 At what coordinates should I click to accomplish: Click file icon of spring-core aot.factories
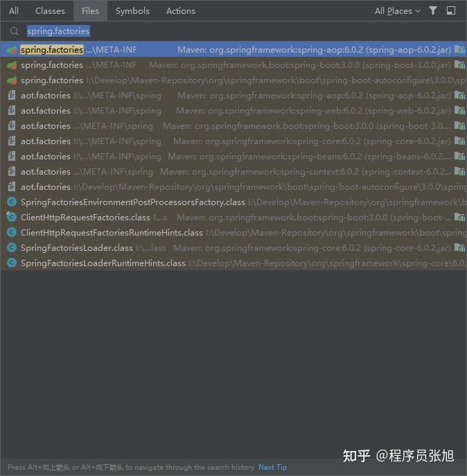[x=12, y=141]
